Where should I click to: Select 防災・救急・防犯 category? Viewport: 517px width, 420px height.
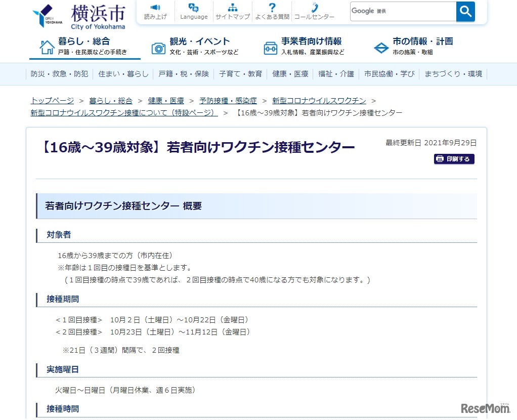(x=59, y=74)
